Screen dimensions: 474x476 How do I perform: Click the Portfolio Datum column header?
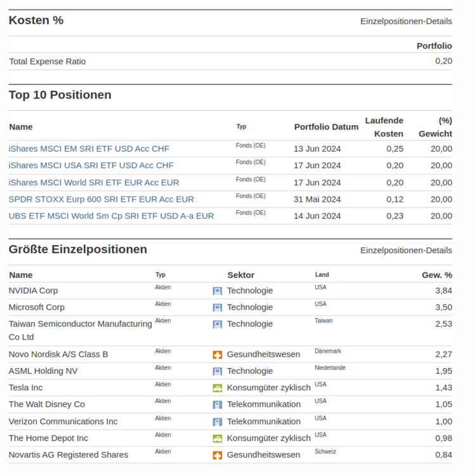point(326,127)
